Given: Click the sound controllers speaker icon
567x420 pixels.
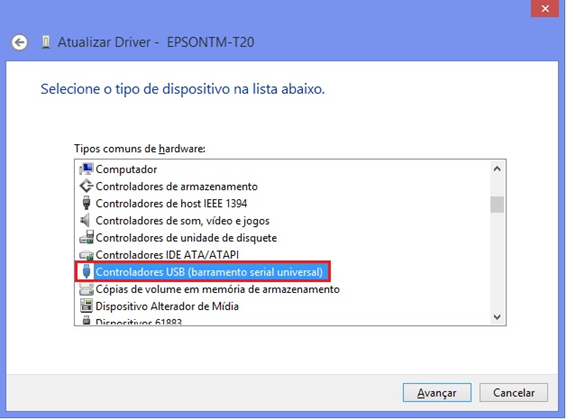Looking at the screenshot, I should [x=85, y=220].
